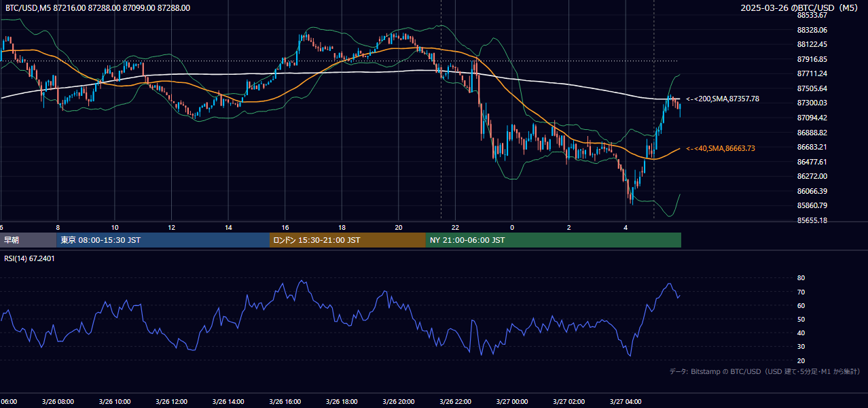This screenshot has height=408, width=868.
Task: Click RSI axis level 50
Action: [801, 319]
